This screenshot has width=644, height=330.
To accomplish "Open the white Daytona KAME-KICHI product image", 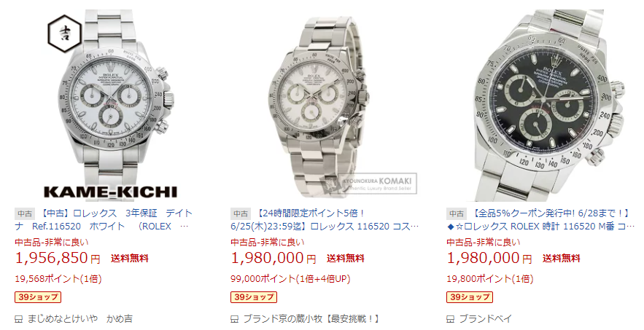I will [111, 106].
